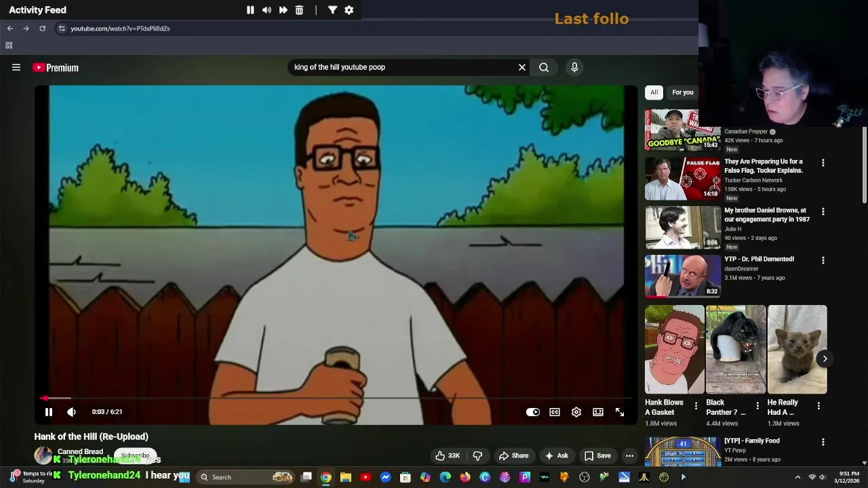
Task: Open options for He Really Had A short
Action: [818, 406]
